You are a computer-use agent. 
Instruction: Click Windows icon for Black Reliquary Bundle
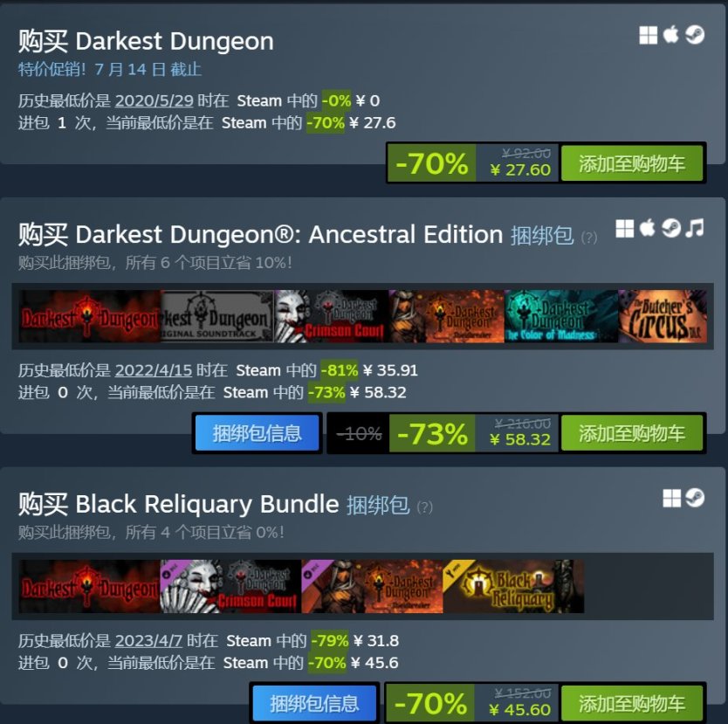coord(672,499)
